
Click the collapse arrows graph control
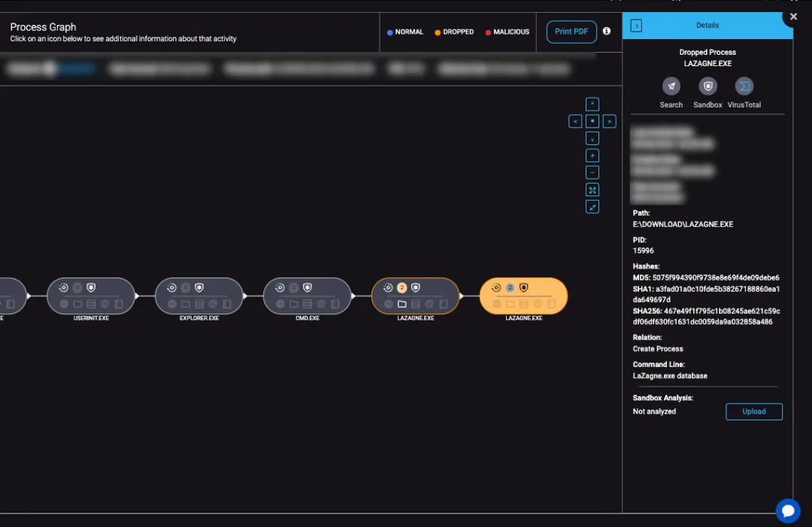coord(592,207)
